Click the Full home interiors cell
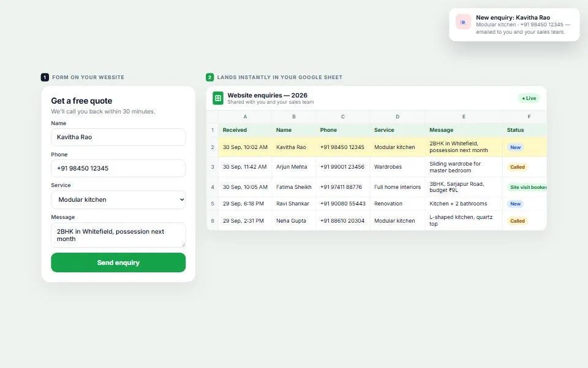The width and height of the screenshot is (588, 368). 398,187
